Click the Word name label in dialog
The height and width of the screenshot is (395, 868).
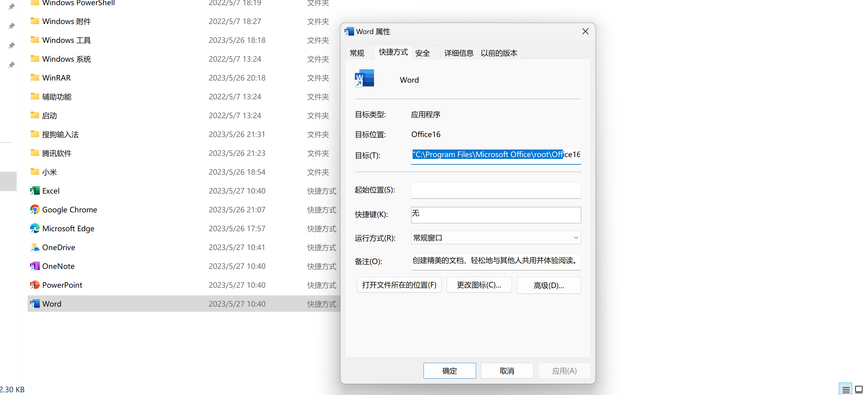point(409,80)
